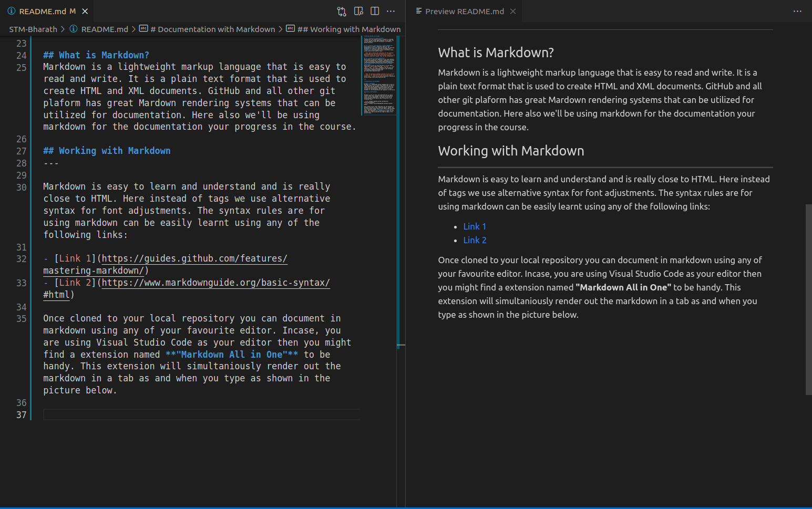Click '## What is Markdown?' heading in editor
812x509 pixels.
coord(96,55)
